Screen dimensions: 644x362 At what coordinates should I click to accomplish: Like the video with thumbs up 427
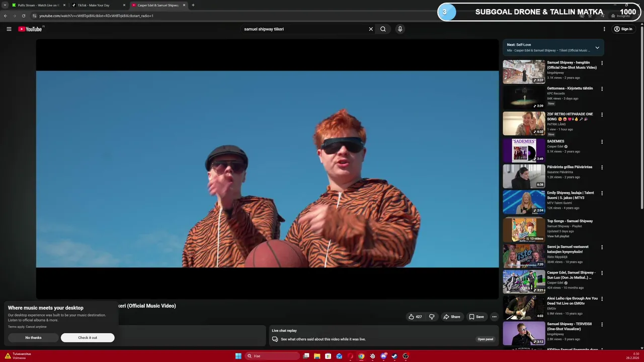click(415, 317)
